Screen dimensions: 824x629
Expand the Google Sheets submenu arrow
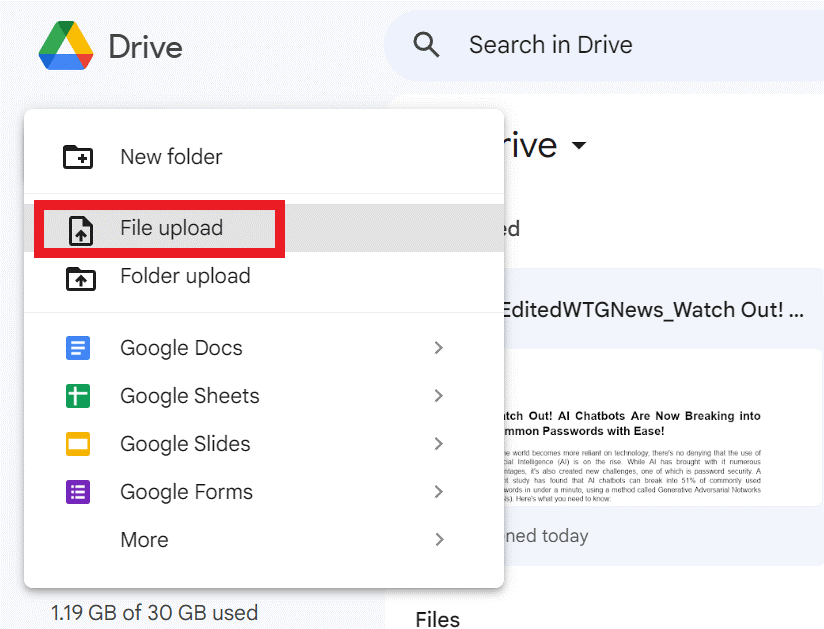(x=439, y=396)
